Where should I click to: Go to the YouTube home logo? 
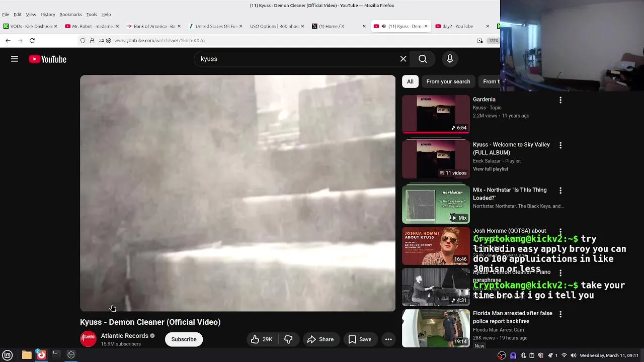coord(47,59)
